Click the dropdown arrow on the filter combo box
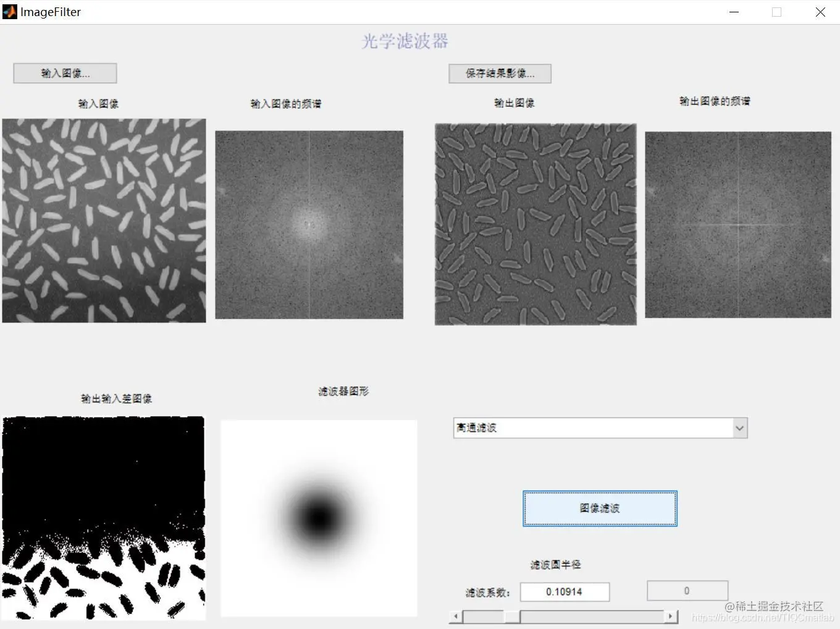The width and height of the screenshot is (840, 629). [740, 428]
